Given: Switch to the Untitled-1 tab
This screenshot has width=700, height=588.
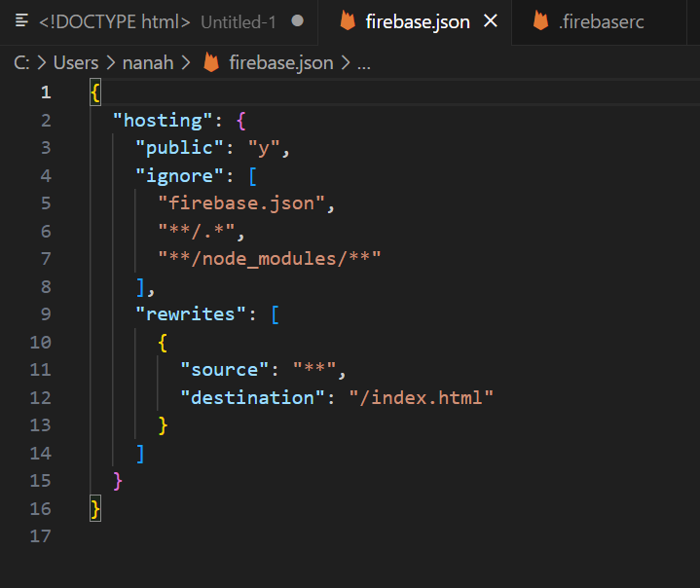Looking at the screenshot, I should 159,21.
